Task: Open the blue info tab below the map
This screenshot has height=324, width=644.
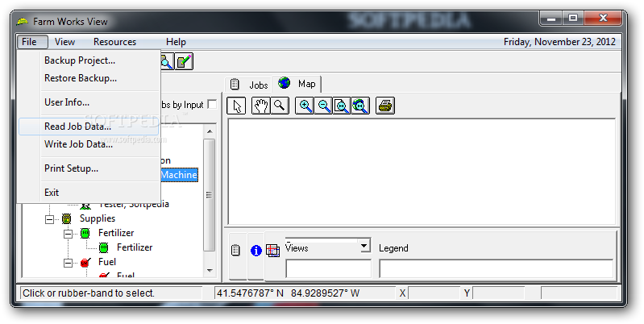Action: (x=256, y=251)
